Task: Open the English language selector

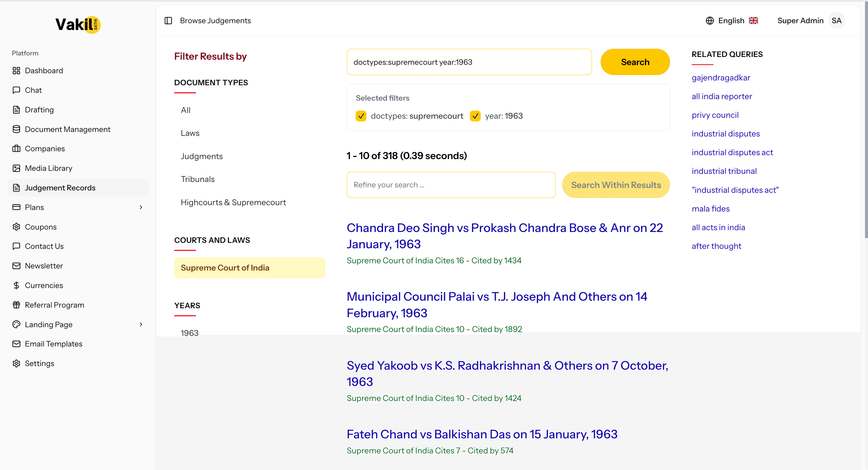Action: point(731,20)
